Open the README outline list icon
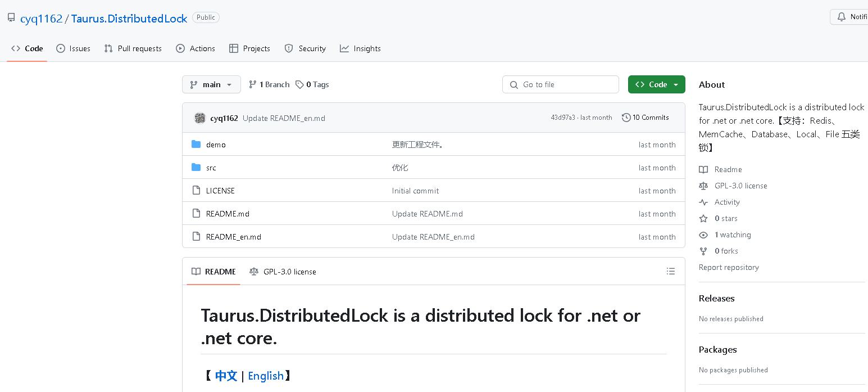This screenshot has width=868, height=392. (x=671, y=271)
